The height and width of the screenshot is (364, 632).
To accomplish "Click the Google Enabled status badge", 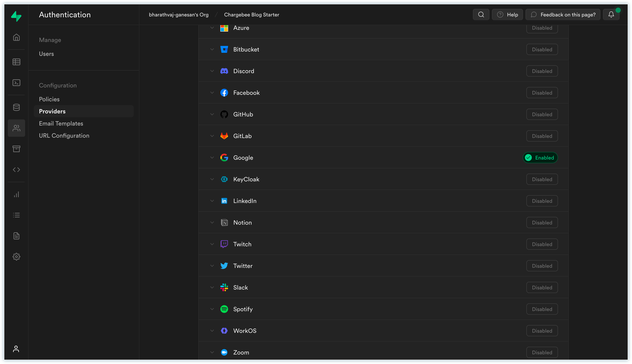I will point(540,157).
